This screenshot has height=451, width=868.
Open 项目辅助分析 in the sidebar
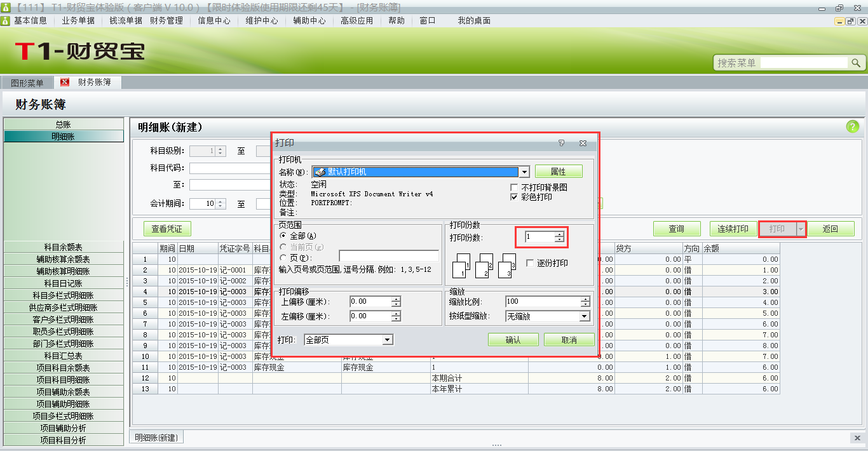coord(64,428)
